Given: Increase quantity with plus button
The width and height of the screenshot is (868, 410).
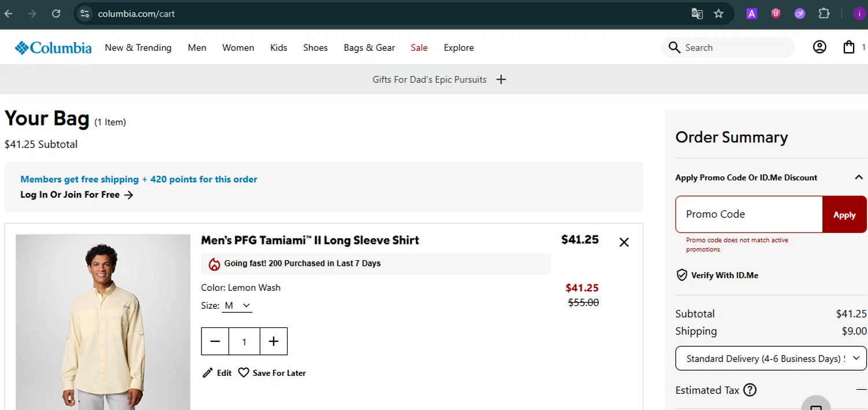Looking at the screenshot, I should tap(274, 341).
